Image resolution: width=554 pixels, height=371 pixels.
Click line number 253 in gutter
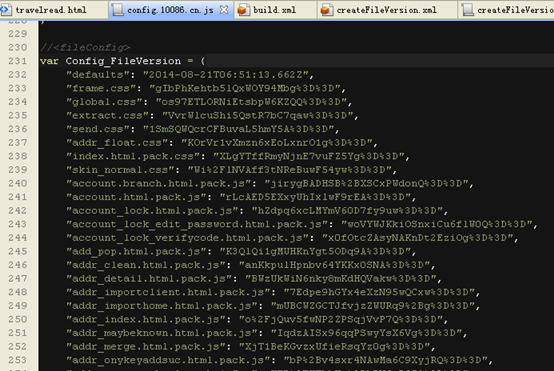[x=18, y=360]
